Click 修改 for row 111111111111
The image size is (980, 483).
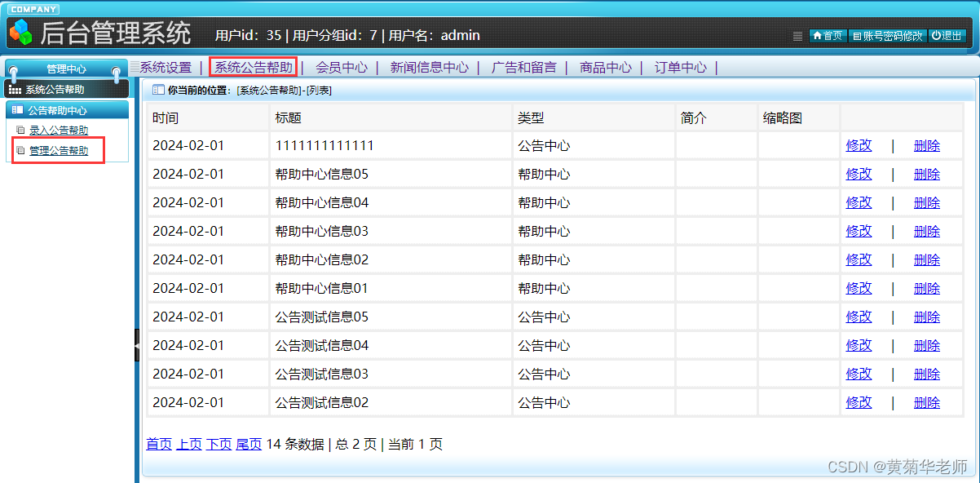(859, 146)
